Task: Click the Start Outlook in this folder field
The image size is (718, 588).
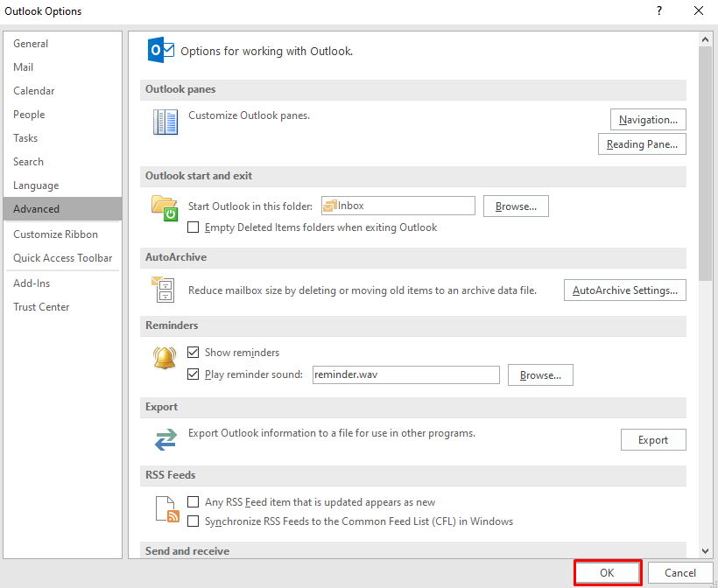Action: pyautogui.click(x=398, y=206)
